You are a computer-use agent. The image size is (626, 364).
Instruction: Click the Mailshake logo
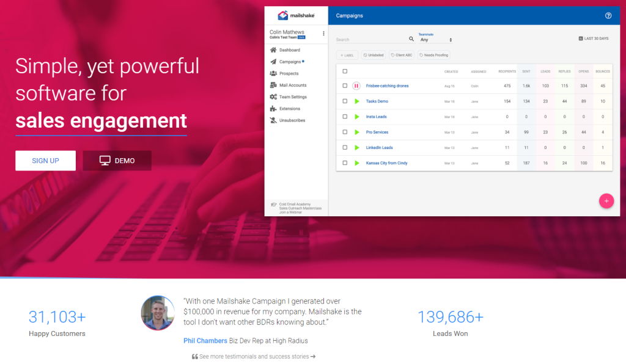coord(296,15)
